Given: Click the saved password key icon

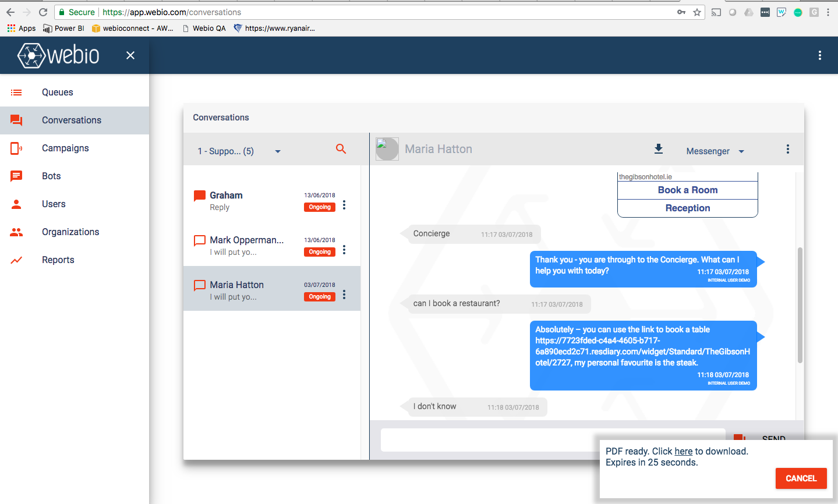Looking at the screenshot, I should pos(681,12).
